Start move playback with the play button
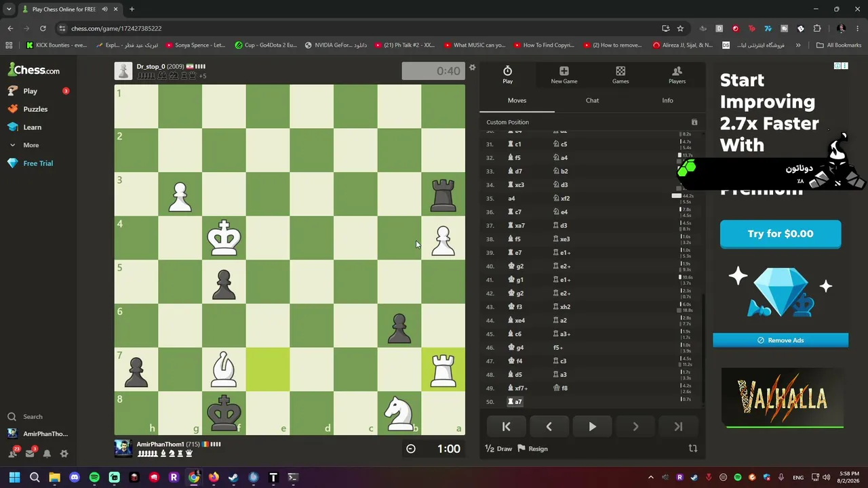The width and height of the screenshot is (868, 488). click(x=592, y=426)
